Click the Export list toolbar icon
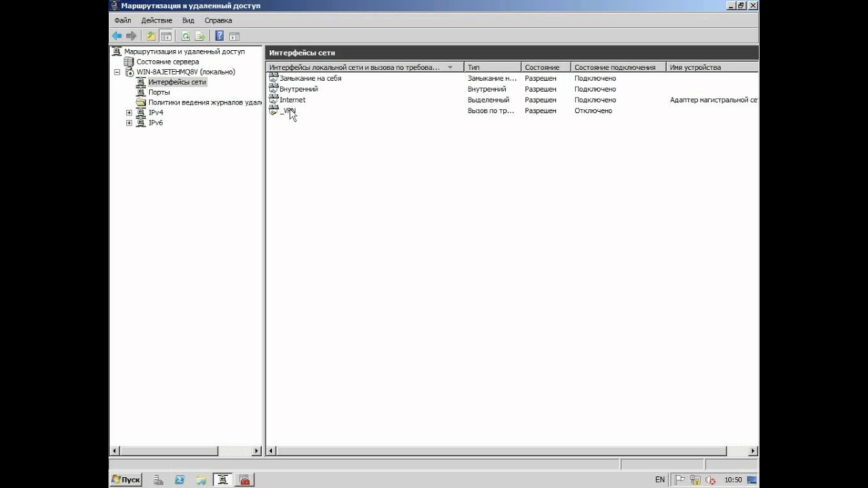 (x=200, y=36)
